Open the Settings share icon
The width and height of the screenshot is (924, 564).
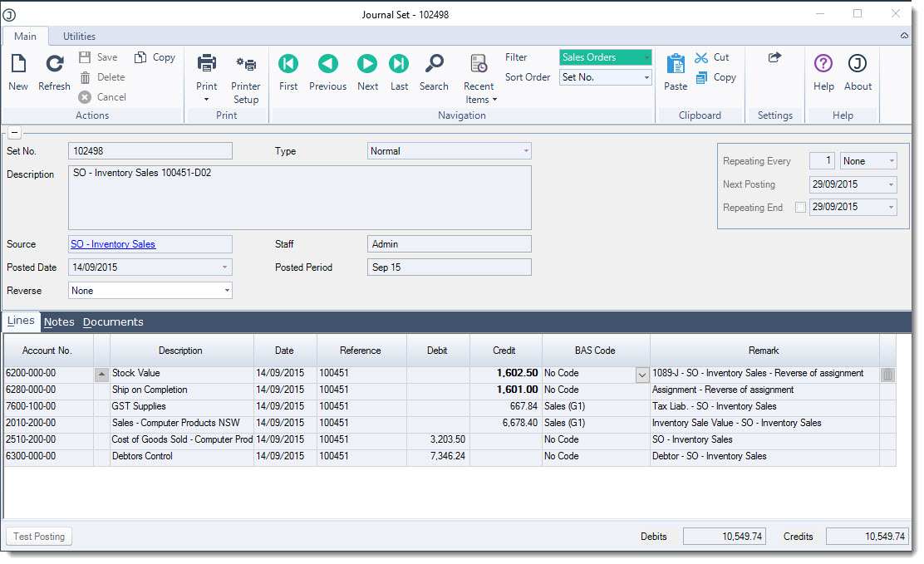[775, 57]
